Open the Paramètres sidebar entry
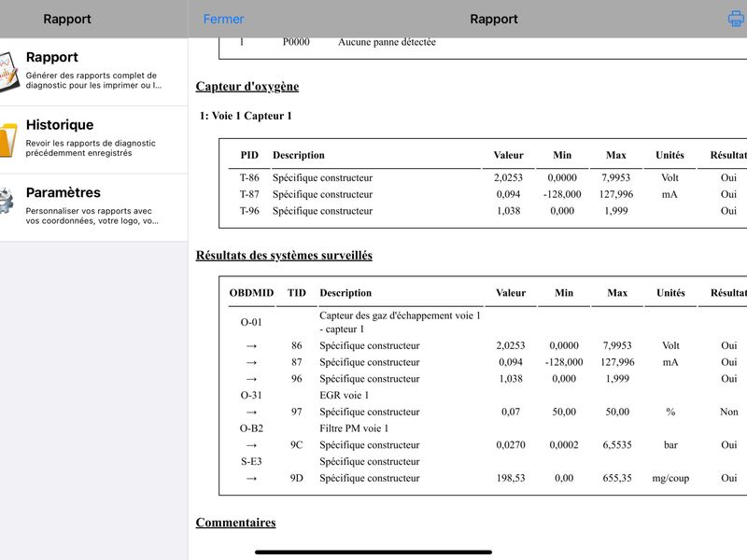 coord(94,207)
